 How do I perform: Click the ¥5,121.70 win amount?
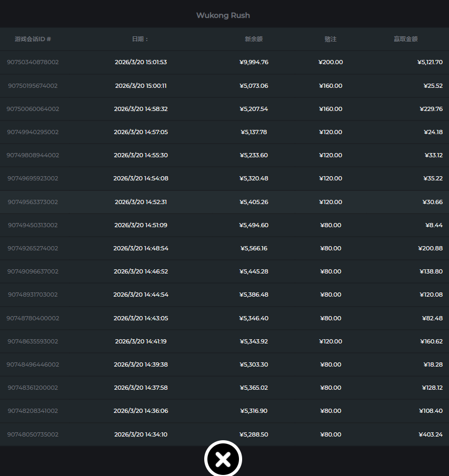coord(430,62)
